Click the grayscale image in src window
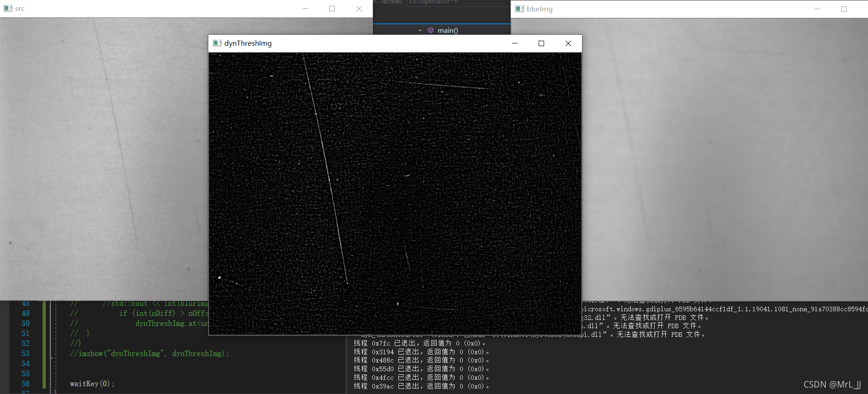The height and width of the screenshot is (394, 868). (104, 159)
